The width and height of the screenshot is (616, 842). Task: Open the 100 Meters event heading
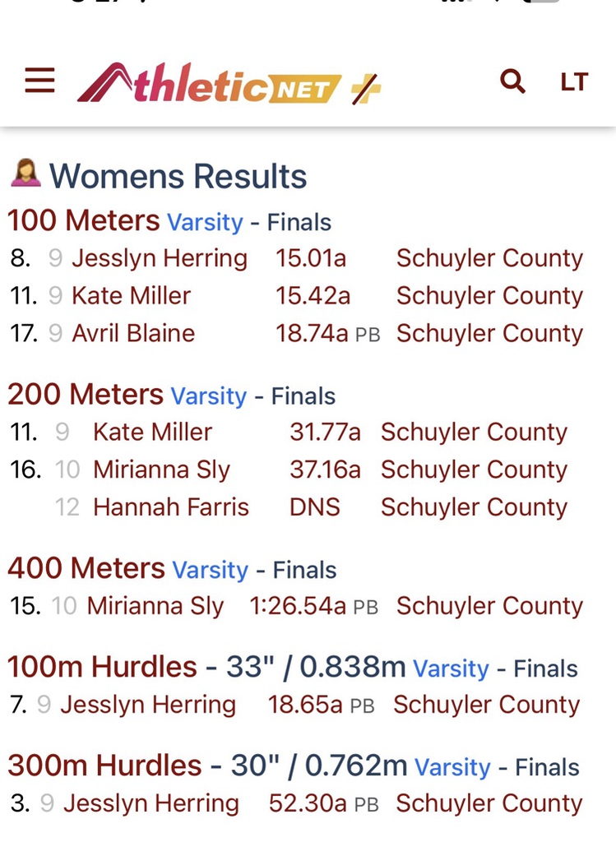84,220
